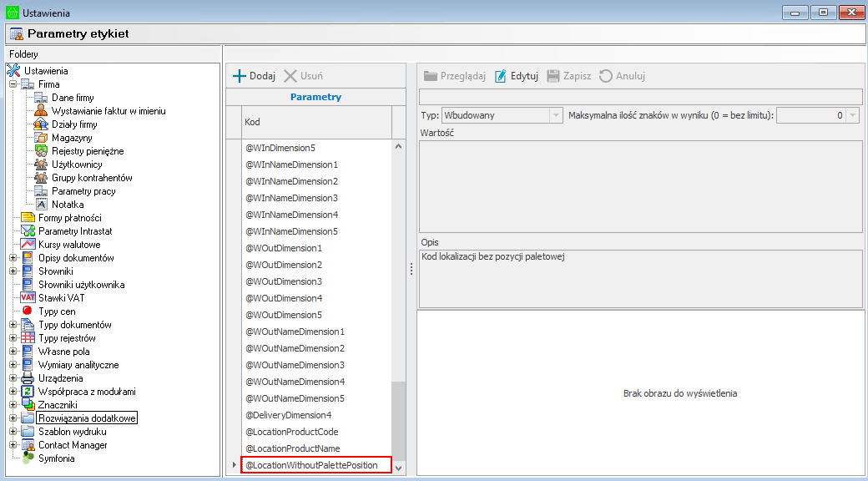
Task: Click scroll up arrow in parameters list
Action: pos(398,147)
